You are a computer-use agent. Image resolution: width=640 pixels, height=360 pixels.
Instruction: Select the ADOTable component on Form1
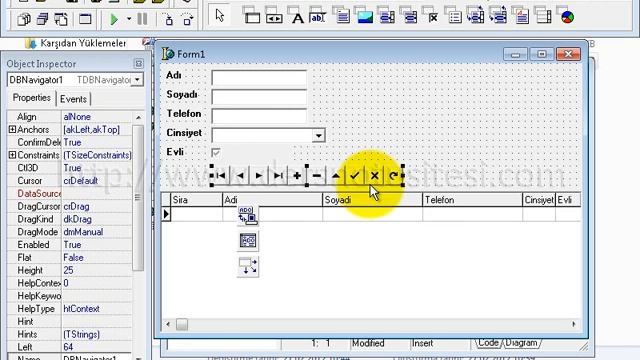pos(248,241)
